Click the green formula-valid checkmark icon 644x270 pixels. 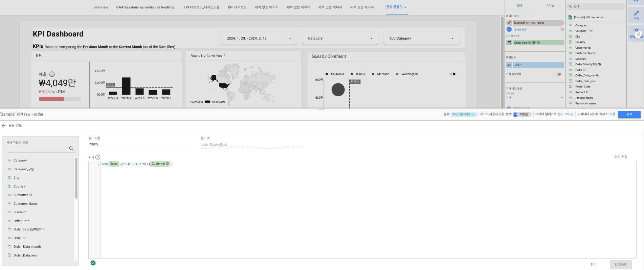[x=93, y=263]
